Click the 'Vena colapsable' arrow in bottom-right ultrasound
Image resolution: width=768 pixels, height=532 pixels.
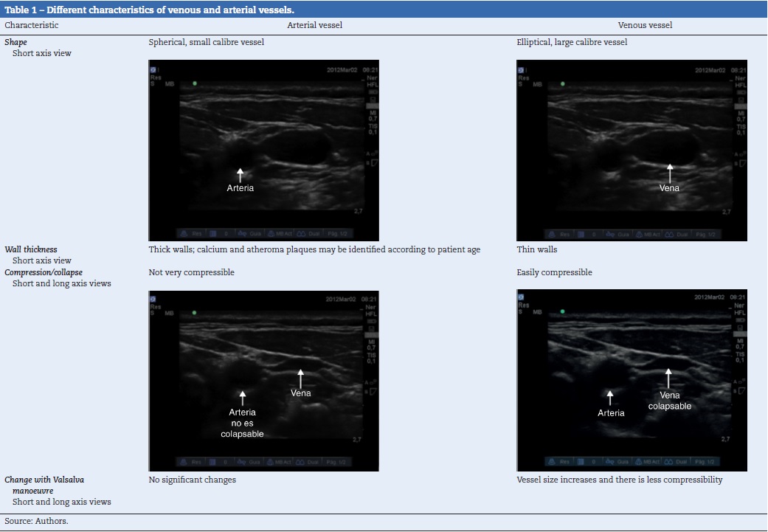tap(668, 378)
